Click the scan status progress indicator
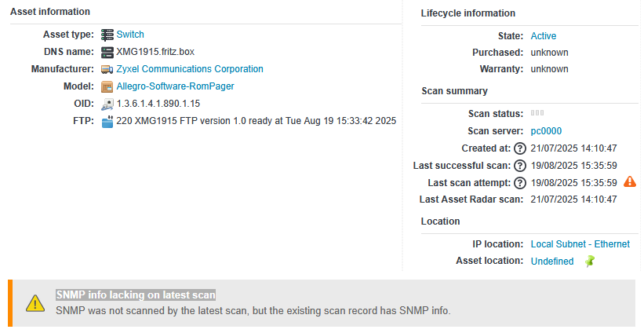644x333 pixels. pyautogui.click(x=537, y=114)
